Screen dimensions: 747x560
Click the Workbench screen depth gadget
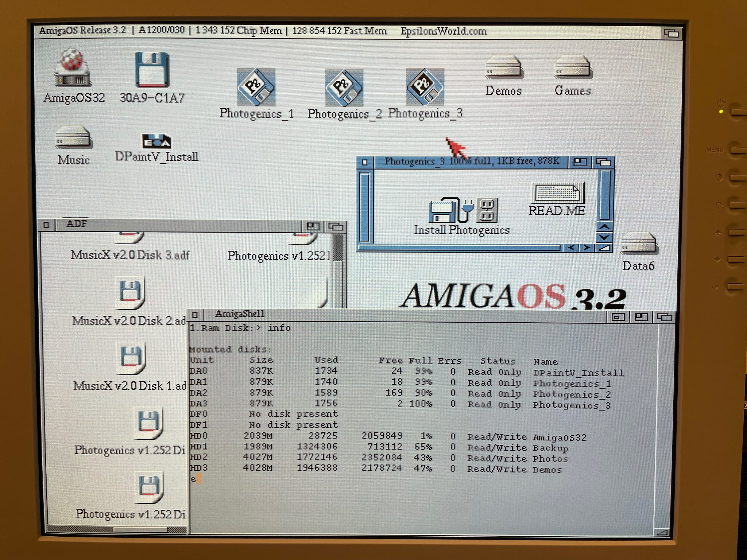coord(671,33)
